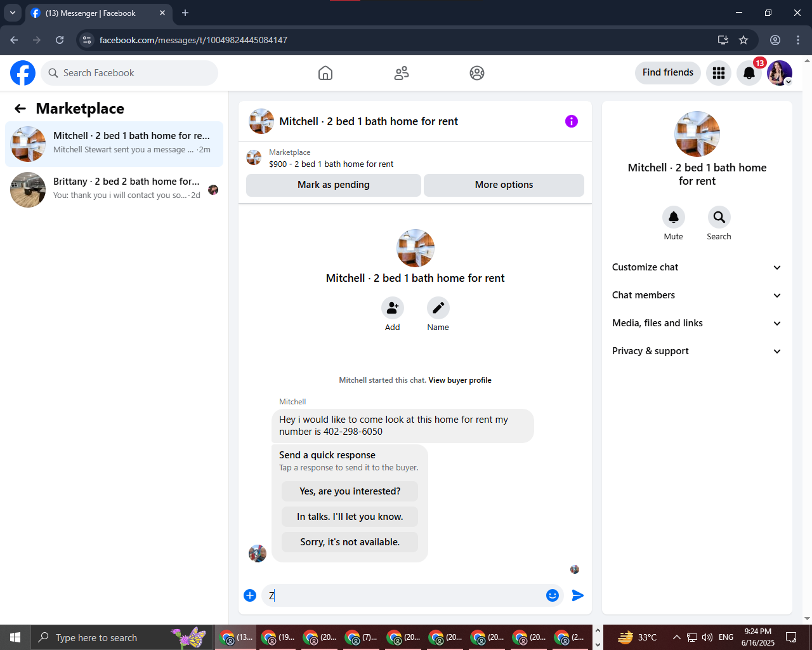812x650 pixels.
Task: Open the 33°C weather widget
Action: click(x=638, y=637)
